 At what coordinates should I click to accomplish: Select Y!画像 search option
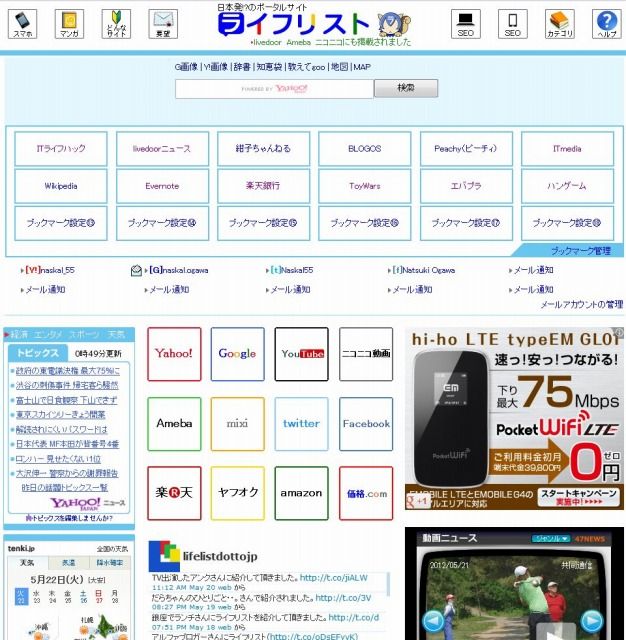[x=216, y=67]
